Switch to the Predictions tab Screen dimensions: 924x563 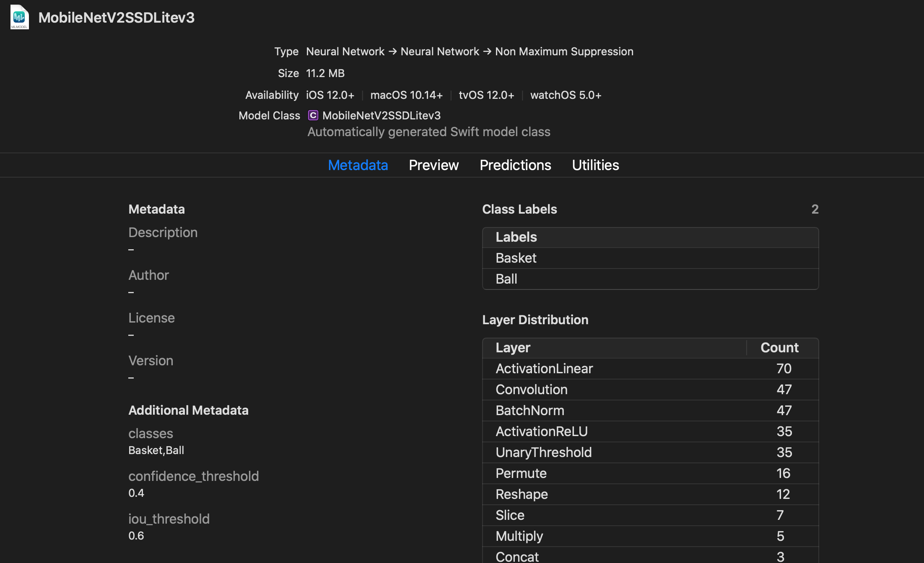point(515,165)
